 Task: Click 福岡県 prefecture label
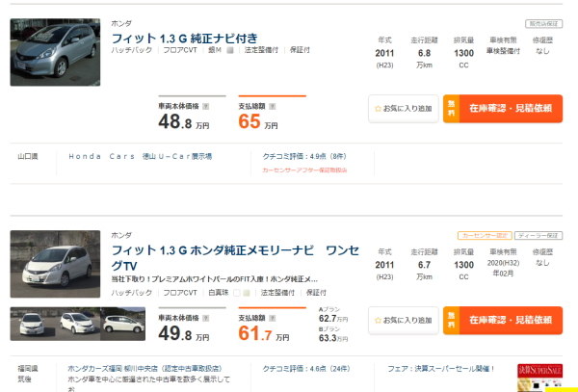[28, 369]
